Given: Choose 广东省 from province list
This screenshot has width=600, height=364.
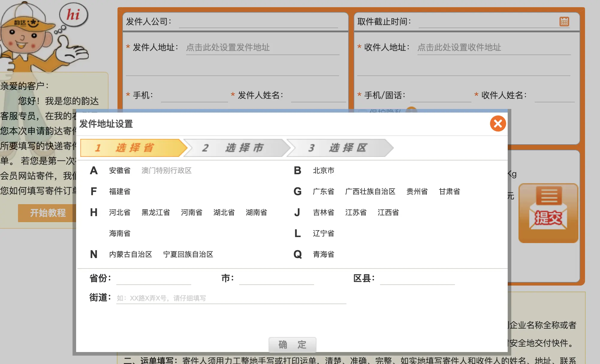Looking at the screenshot, I should coord(323,192).
